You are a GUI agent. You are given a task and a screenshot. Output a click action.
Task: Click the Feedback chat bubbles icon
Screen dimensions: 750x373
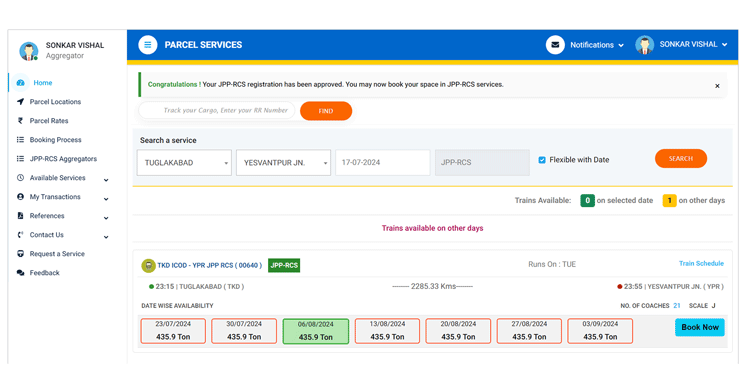[x=21, y=273]
